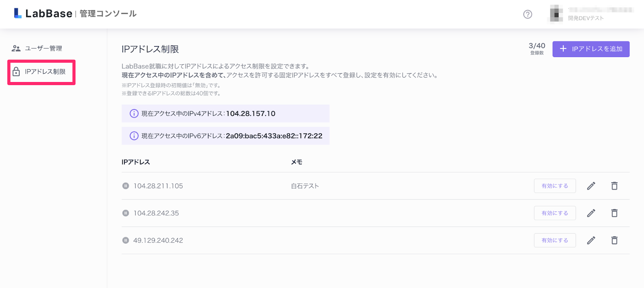Click the current IPv6 address info icon
The image size is (644, 288).
point(134,136)
